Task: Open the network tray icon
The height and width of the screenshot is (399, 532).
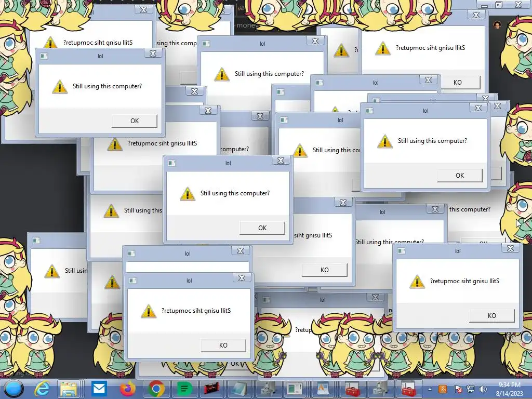Action: click(471, 389)
